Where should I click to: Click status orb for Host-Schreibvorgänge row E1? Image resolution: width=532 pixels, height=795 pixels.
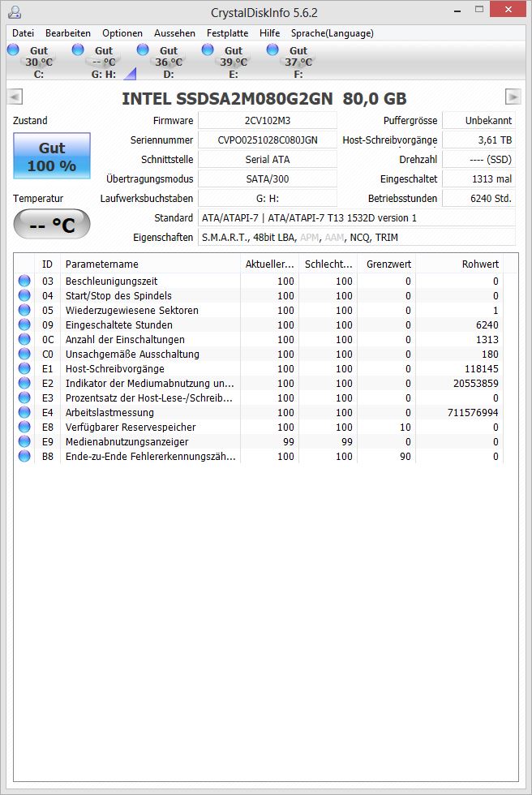pos(24,368)
